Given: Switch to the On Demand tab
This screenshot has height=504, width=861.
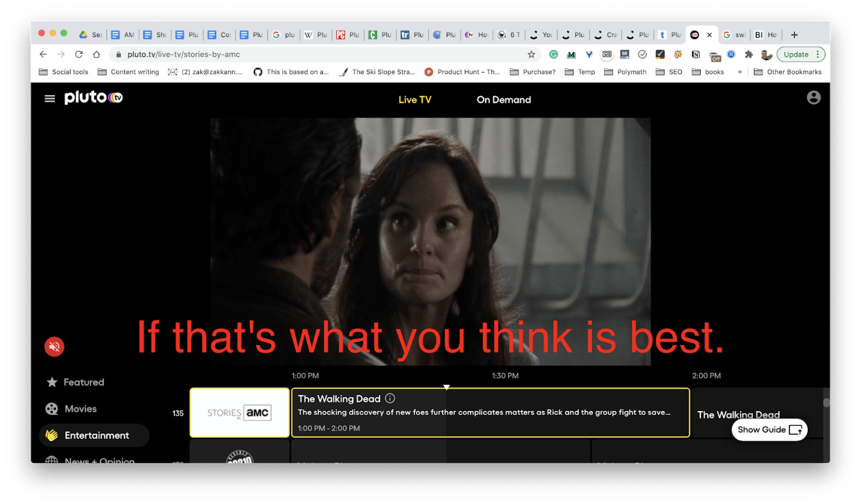Looking at the screenshot, I should pyautogui.click(x=503, y=100).
